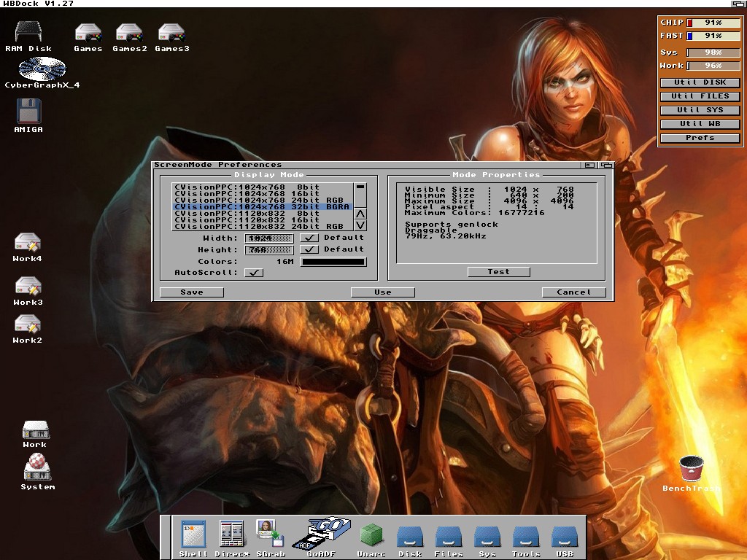This screenshot has width=747, height=560.
Task: Disable the AutoScroll checkbox
Action: (x=254, y=273)
